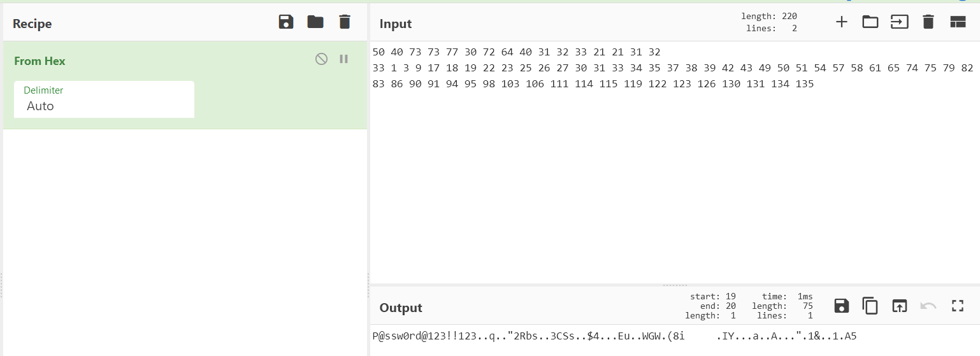Reset the pane layout

pos(958,22)
